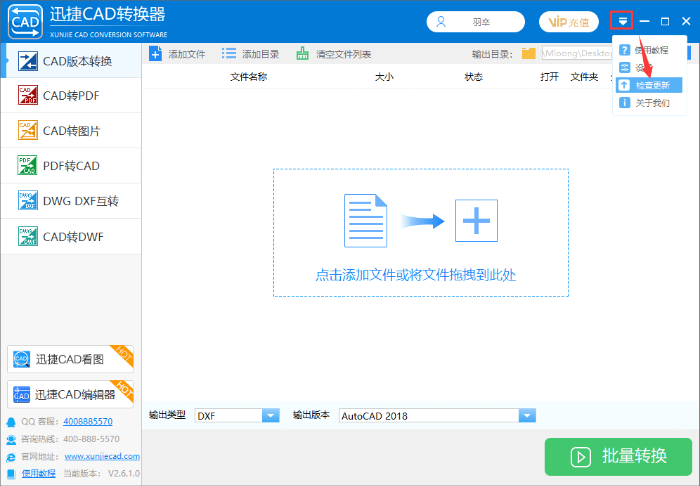Click the add directory list icon
The image size is (700, 486).
point(229,54)
